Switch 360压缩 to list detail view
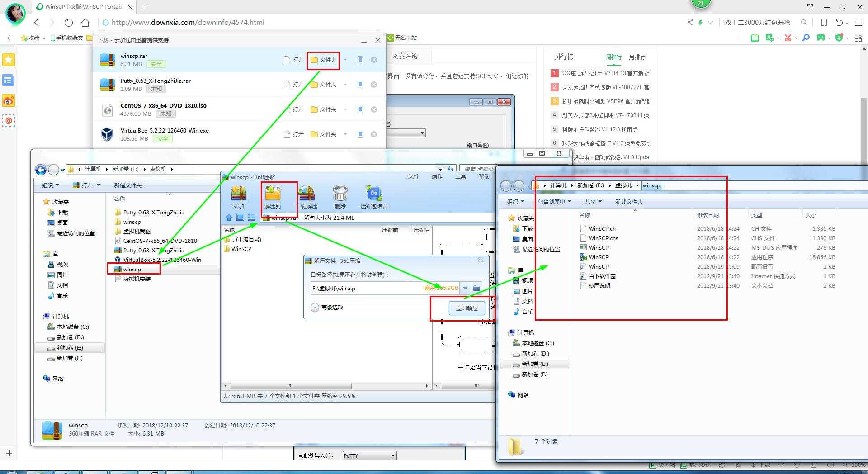The width and height of the screenshot is (868, 474). tap(251, 218)
